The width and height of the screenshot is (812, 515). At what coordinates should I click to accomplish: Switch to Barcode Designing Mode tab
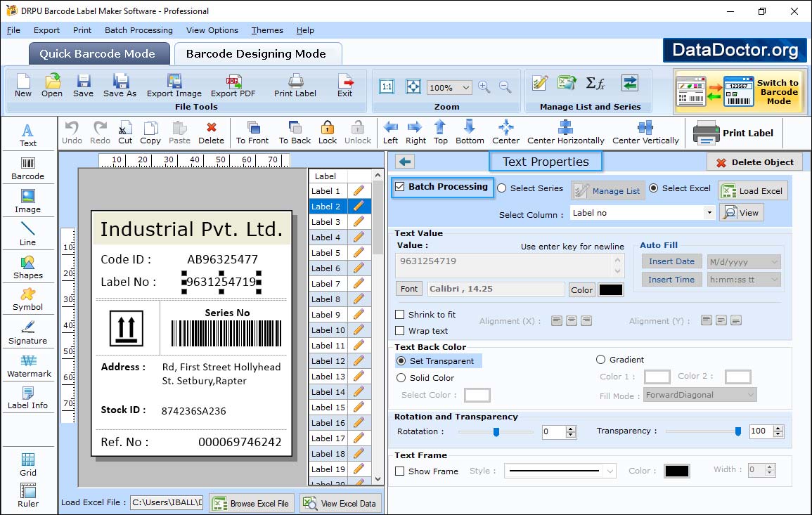coord(257,54)
